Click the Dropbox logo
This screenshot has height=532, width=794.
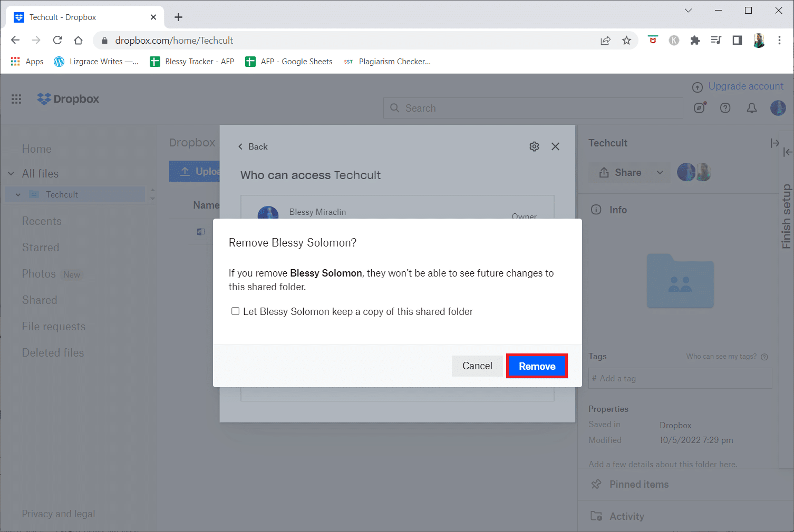(68, 99)
